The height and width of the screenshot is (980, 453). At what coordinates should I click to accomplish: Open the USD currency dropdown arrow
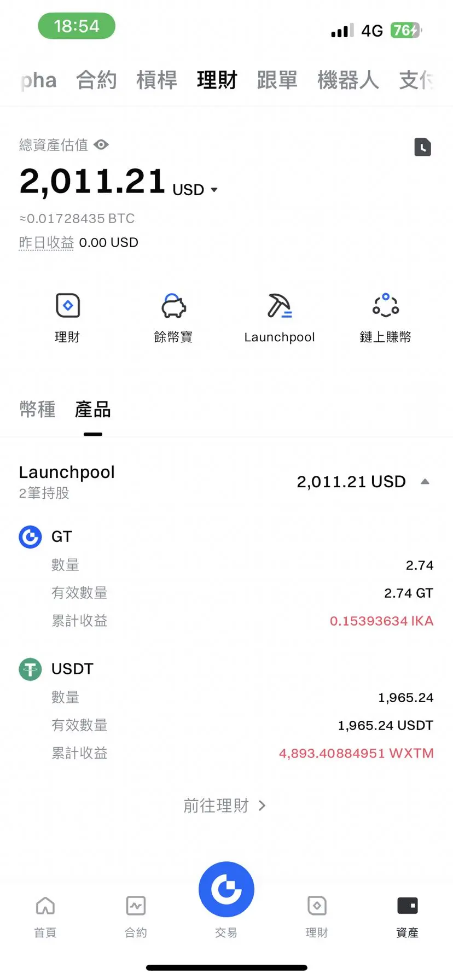[214, 190]
